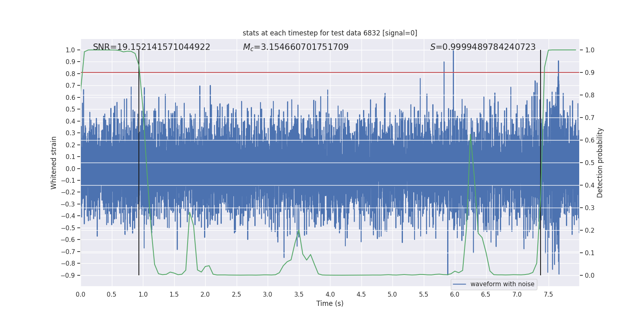Pick the −0.1 tick on the Whitened strain axis
The image size is (644, 322).
(x=68, y=181)
